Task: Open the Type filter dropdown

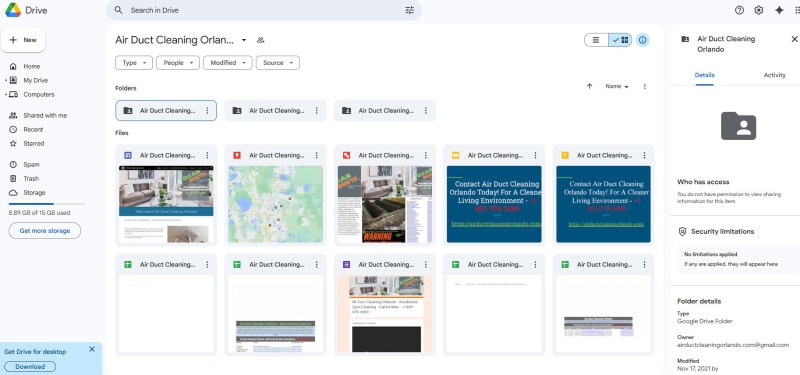Action: pos(134,63)
